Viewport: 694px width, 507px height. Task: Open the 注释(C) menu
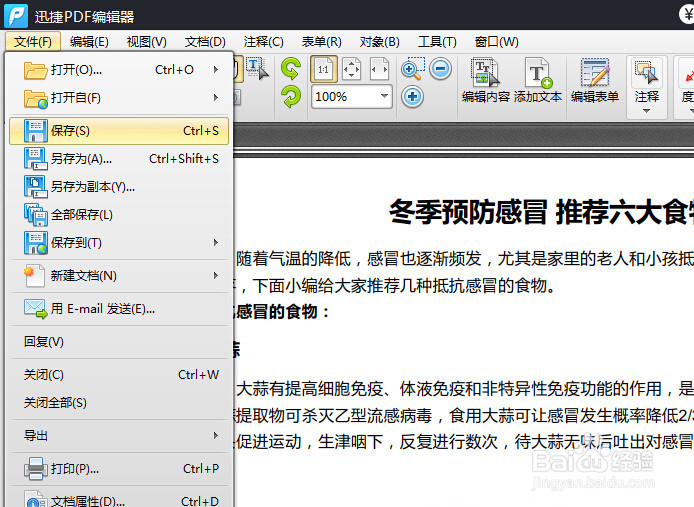click(x=263, y=42)
